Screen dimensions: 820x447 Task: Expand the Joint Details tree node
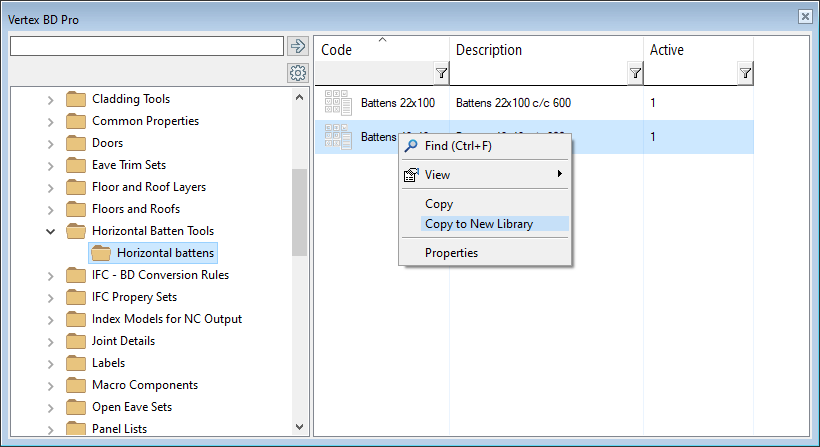click(51, 341)
